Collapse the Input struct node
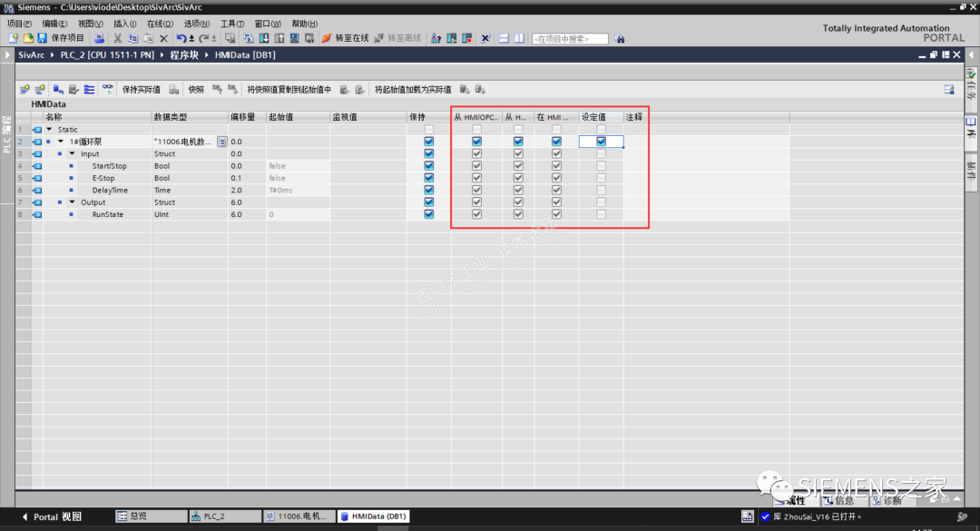This screenshot has height=531, width=980. pos(72,154)
